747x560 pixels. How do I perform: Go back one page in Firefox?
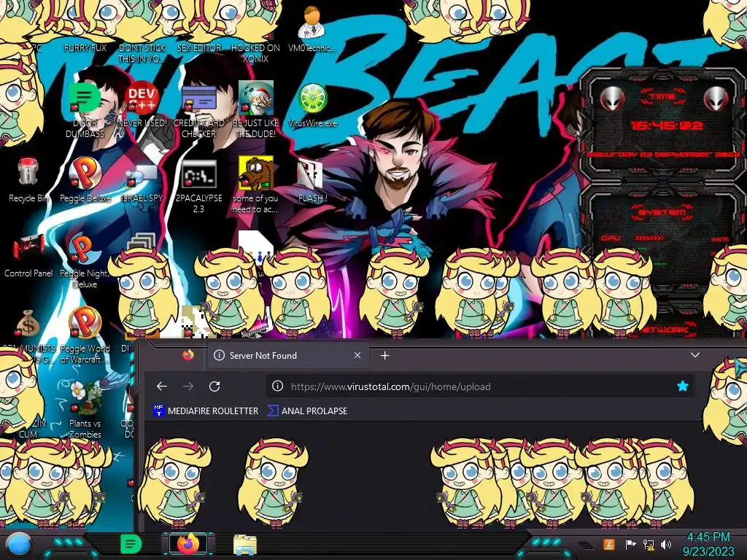(x=162, y=386)
